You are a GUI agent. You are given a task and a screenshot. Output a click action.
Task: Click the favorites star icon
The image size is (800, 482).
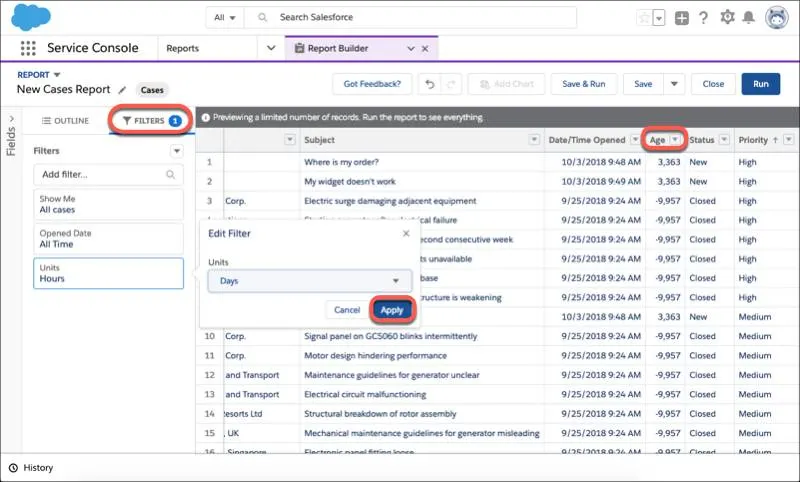pyautogui.click(x=644, y=18)
